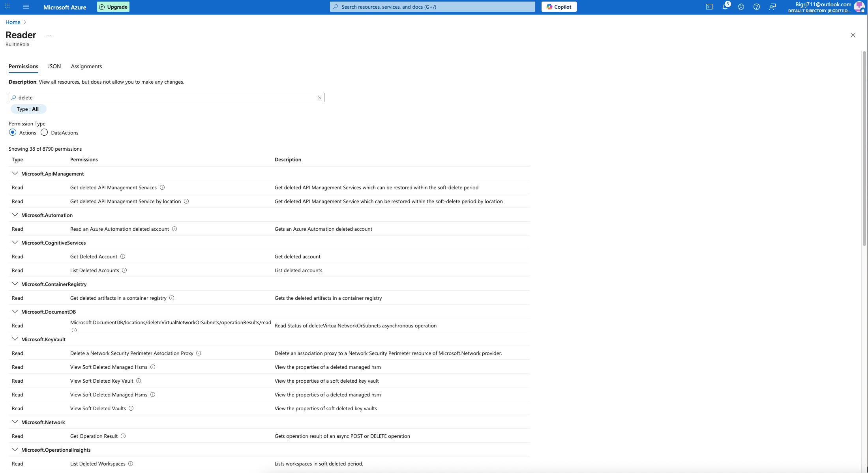868x473 pixels.
Task: Switch to the Assignments tab
Action: point(86,66)
